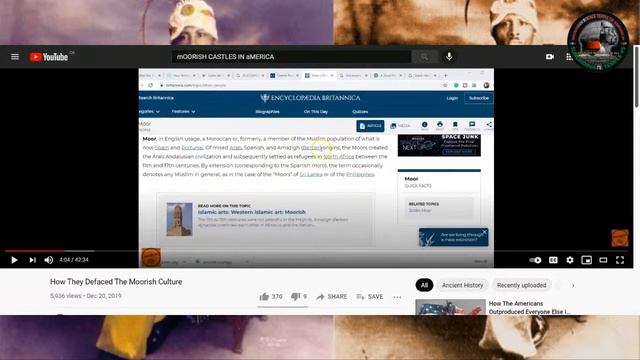Toggle the autoplay switch
This screenshot has height=360, width=640.
coord(535,260)
